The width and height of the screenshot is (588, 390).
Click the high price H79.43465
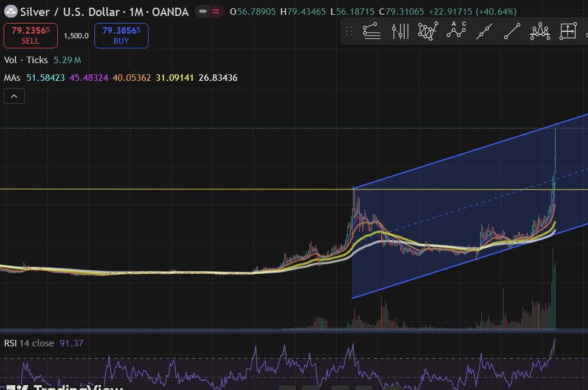pyautogui.click(x=303, y=12)
